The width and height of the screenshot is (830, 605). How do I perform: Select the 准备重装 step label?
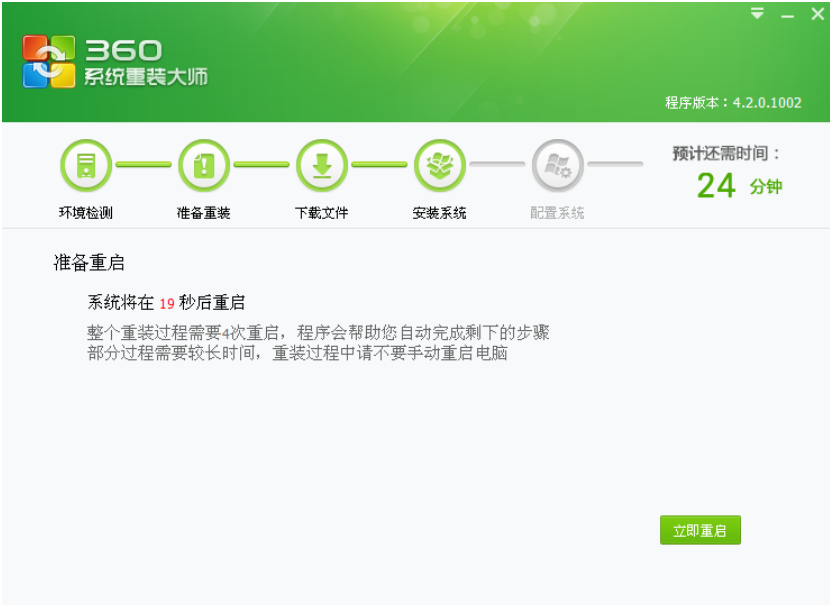(x=204, y=213)
